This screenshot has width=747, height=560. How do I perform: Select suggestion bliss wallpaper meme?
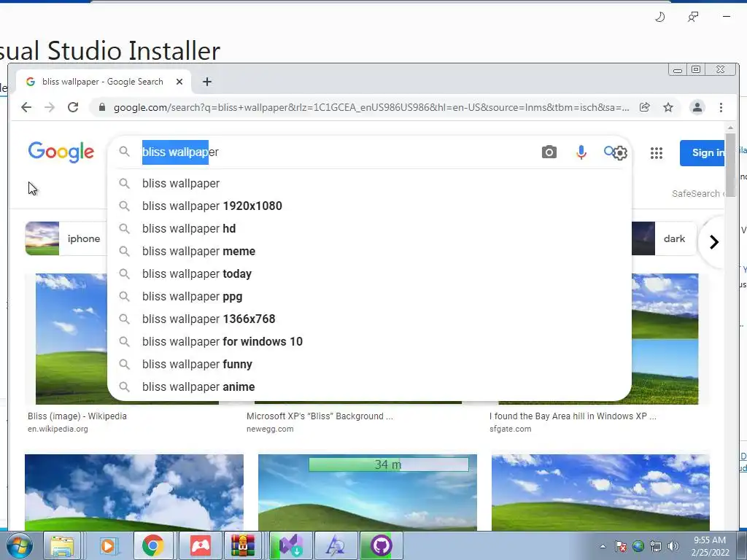[x=370, y=252]
